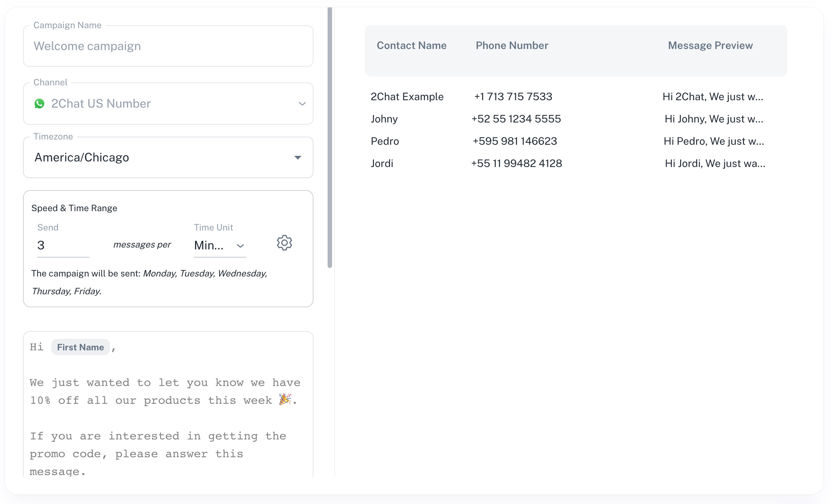Click the WhatsApp icon in Channel field
Viewport: 832px width, 504px height.
pos(39,104)
